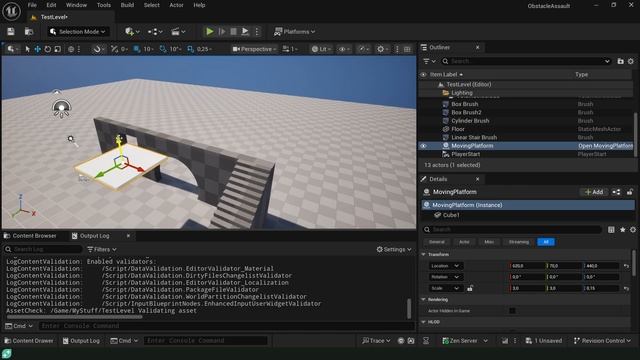
Task: Switch to the Output Log tab
Action: coord(91,236)
